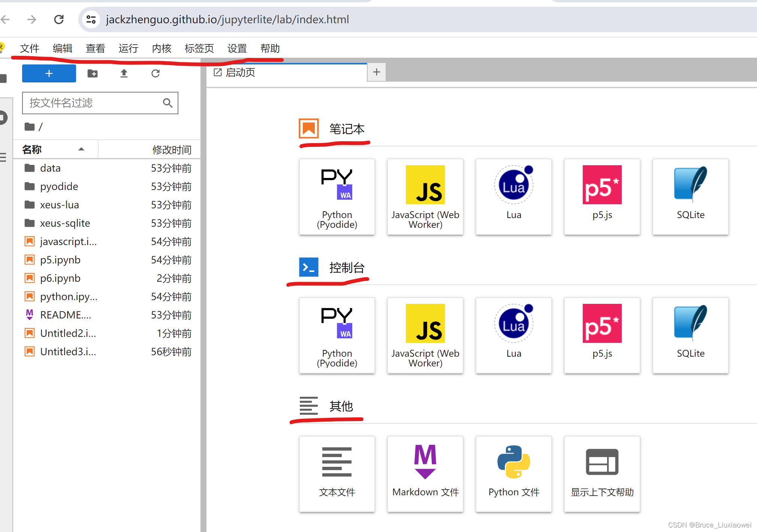Select the Untitled3 notebook file
The width and height of the screenshot is (757, 532).
tap(107, 351)
